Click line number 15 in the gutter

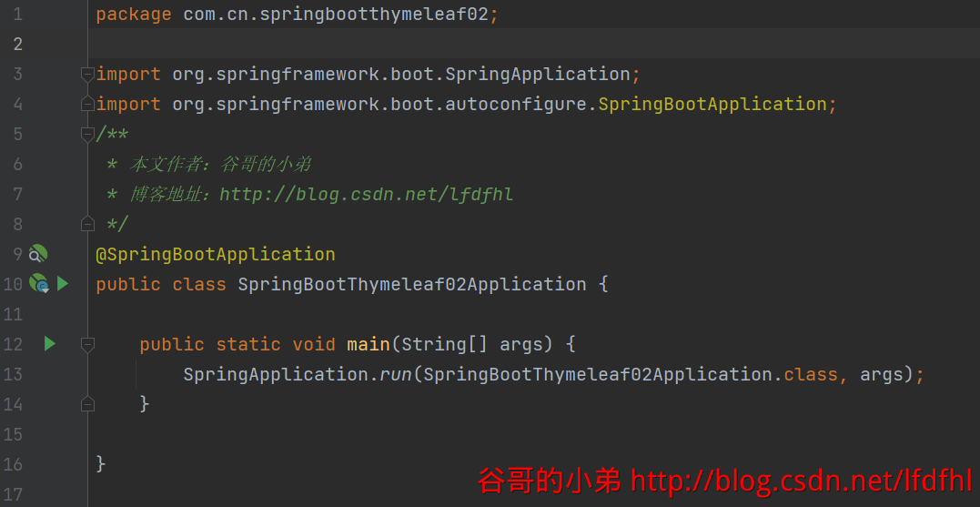(x=13, y=434)
